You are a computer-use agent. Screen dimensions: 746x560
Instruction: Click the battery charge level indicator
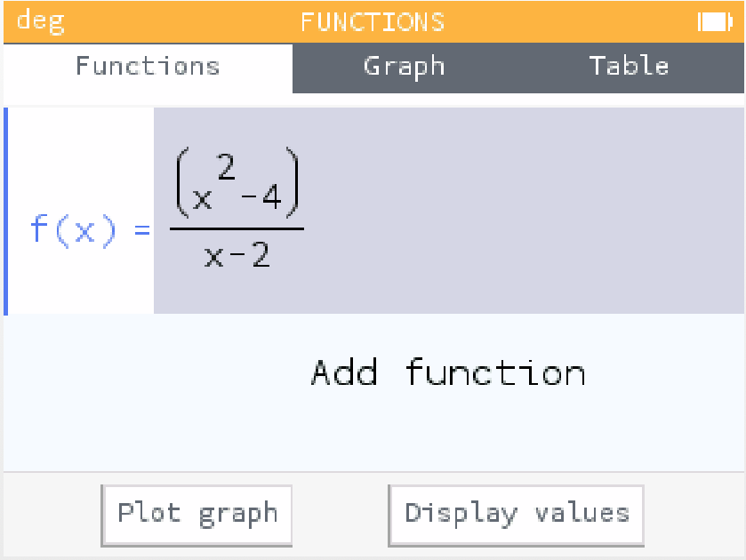[x=716, y=21]
